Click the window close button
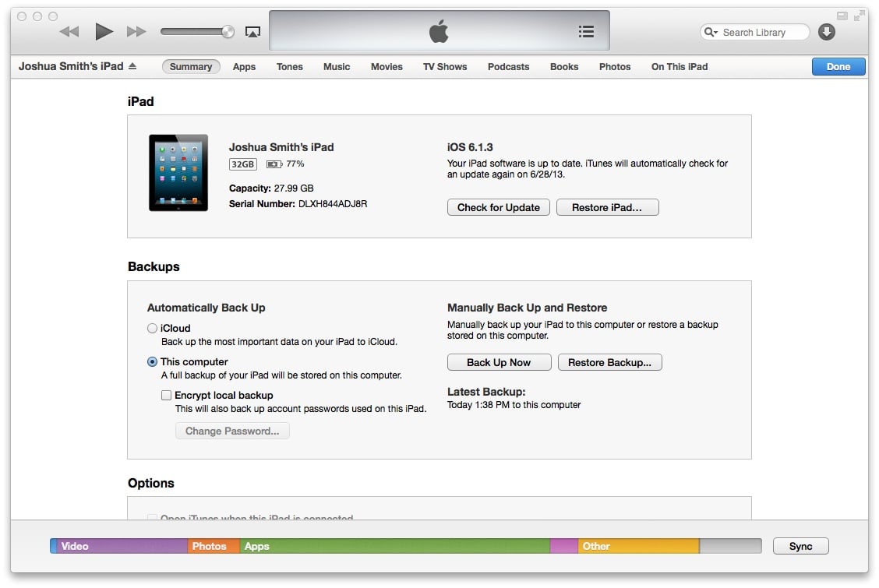This screenshot has height=588, width=879. click(22, 16)
